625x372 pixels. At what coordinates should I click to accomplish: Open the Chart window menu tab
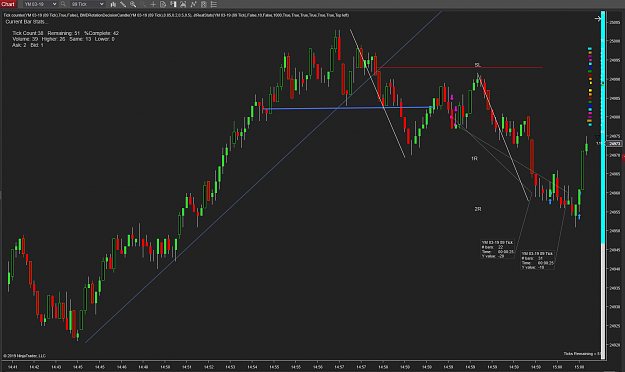click(x=8, y=4)
